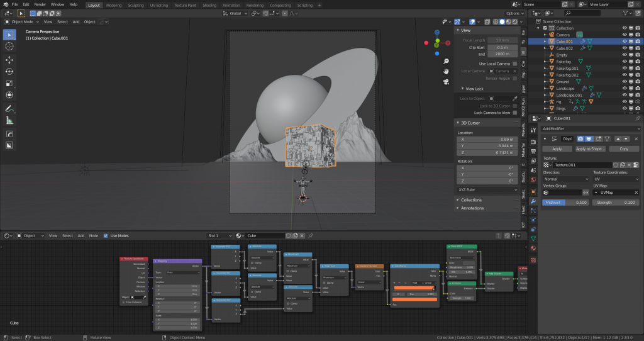
Task: Open the Render menu
Action: click(40, 4)
